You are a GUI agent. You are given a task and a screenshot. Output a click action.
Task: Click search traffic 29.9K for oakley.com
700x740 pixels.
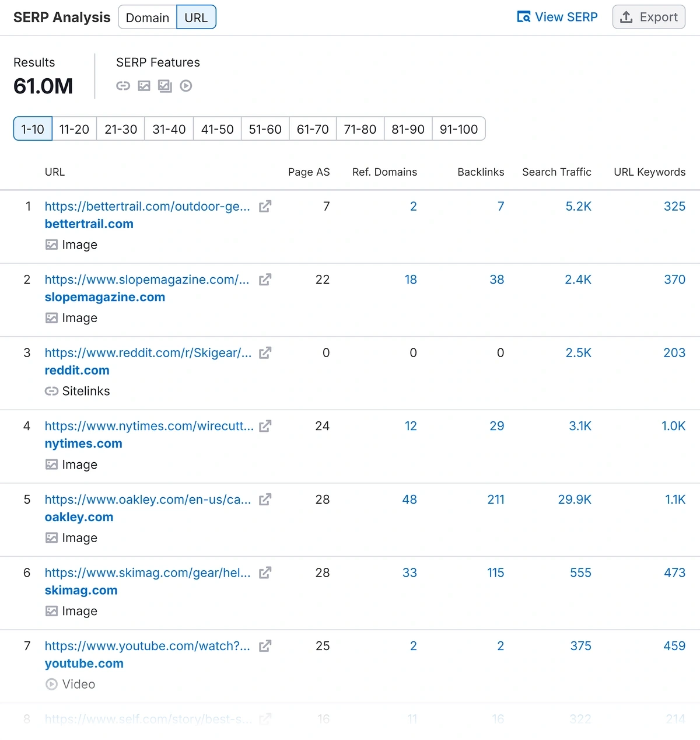[575, 500]
